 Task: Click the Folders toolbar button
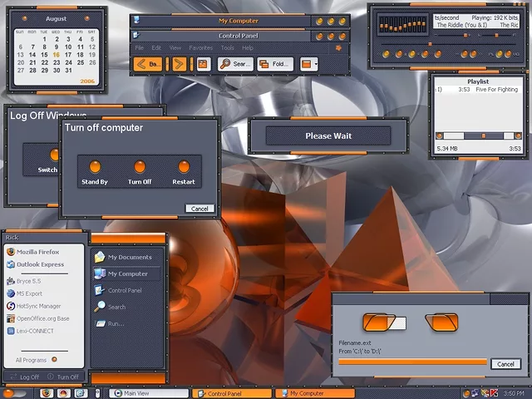pyautogui.click(x=274, y=64)
